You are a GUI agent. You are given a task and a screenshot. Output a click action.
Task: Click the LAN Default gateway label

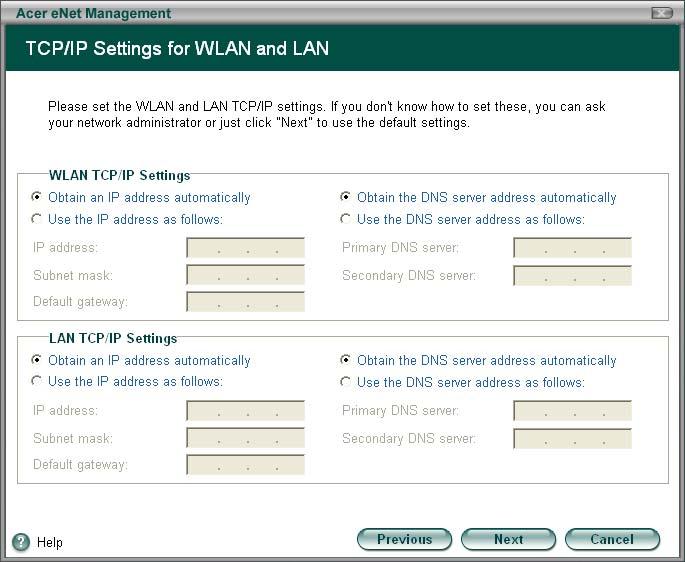click(x=80, y=465)
